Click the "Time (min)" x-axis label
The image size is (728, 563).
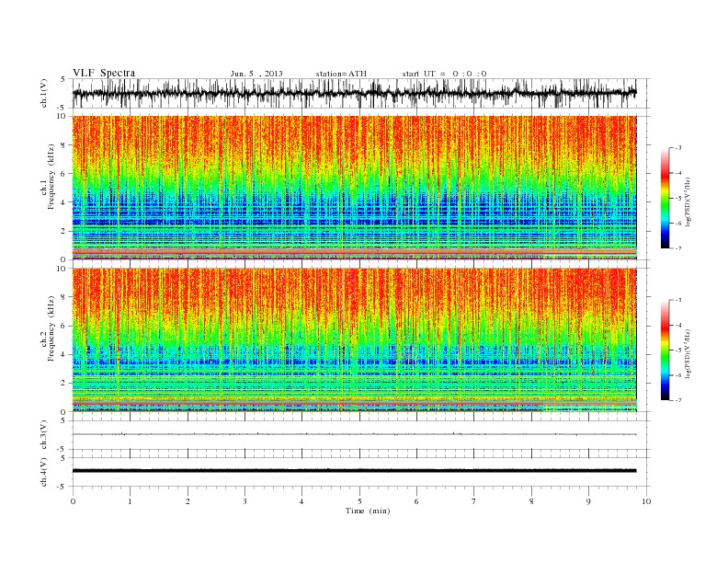click(368, 511)
